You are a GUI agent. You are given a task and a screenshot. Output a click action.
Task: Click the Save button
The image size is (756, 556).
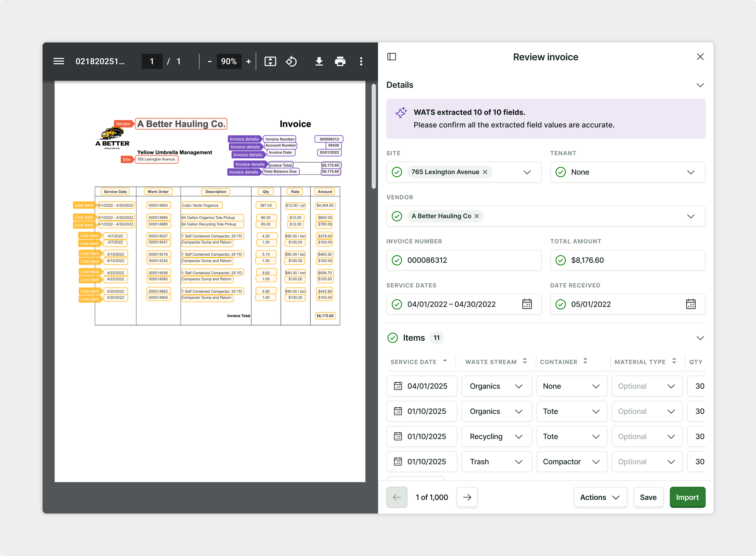pos(648,497)
